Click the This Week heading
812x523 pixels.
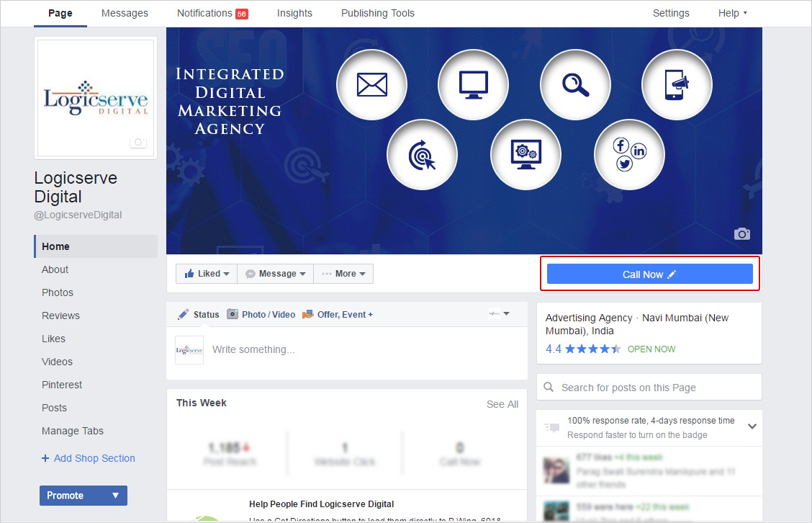202,403
